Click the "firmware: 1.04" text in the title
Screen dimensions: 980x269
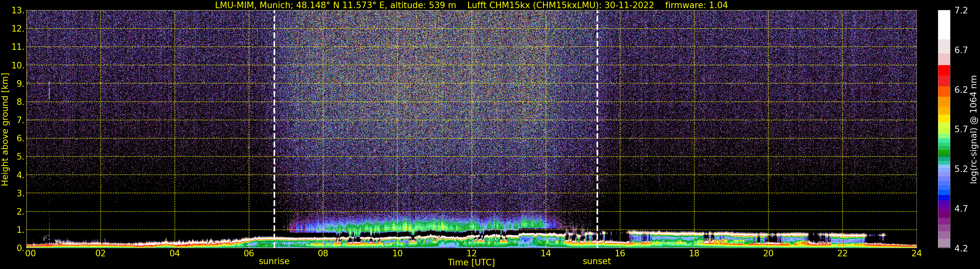point(696,5)
